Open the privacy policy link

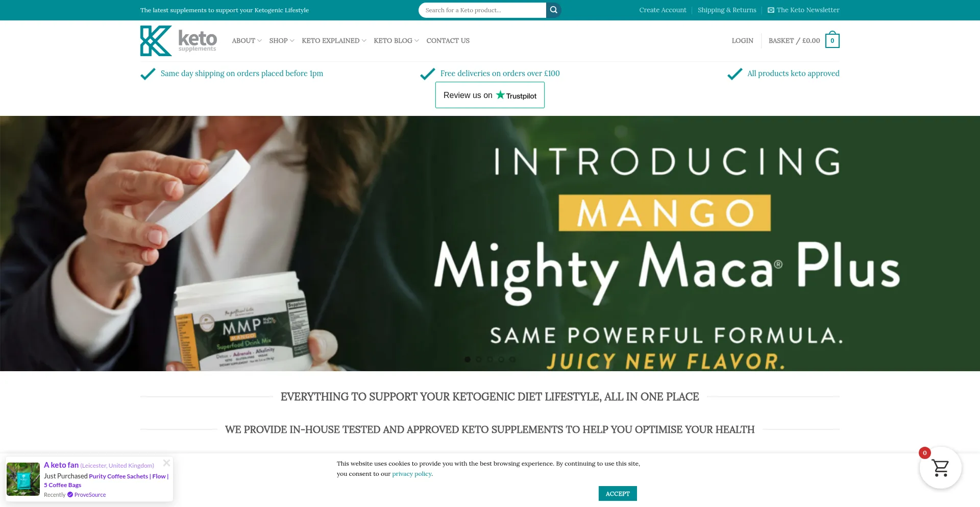[412, 474]
